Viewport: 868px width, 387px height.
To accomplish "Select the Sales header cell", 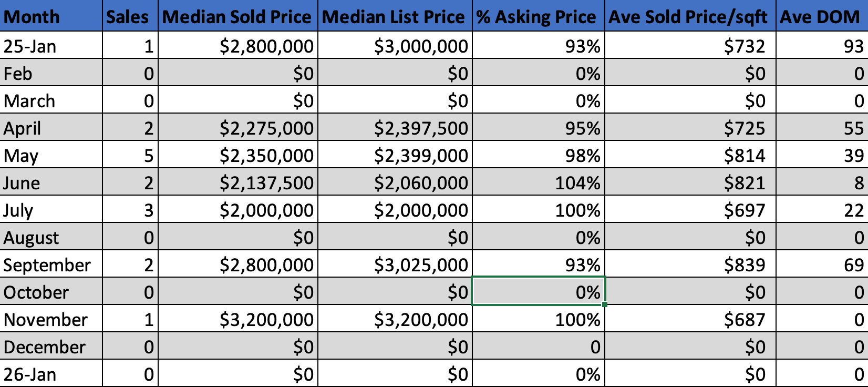I will [x=130, y=17].
